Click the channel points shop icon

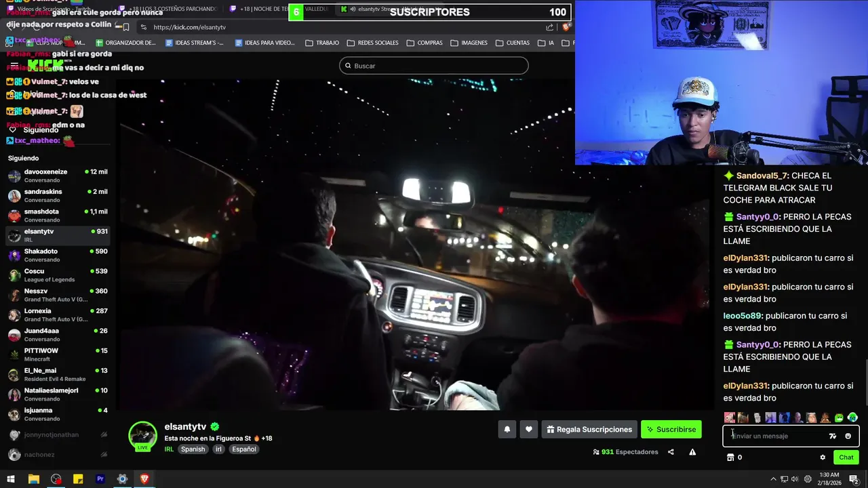[x=730, y=457]
